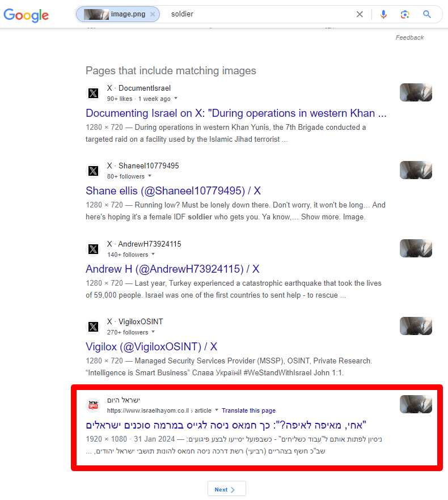Click the Google logo
Viewport: 448px width, 500px height.
click(26, 15)
